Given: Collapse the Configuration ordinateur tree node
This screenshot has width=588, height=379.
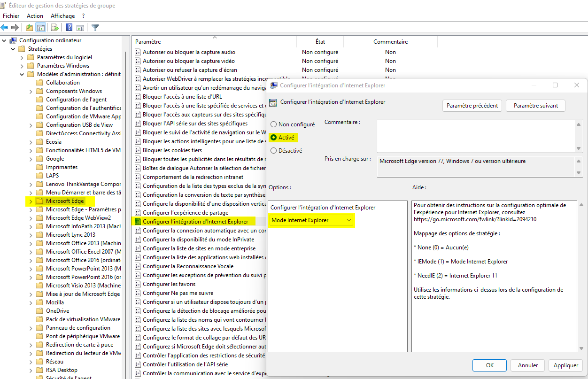Looking at the screenshot, I should (4, 40).
